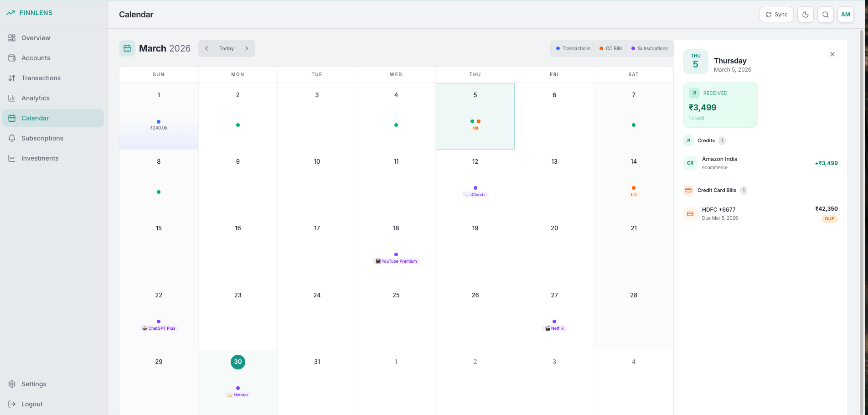Click ChatGPT Plus on March 22
This screenshot has width=868, height=415.
click(159, 328)
